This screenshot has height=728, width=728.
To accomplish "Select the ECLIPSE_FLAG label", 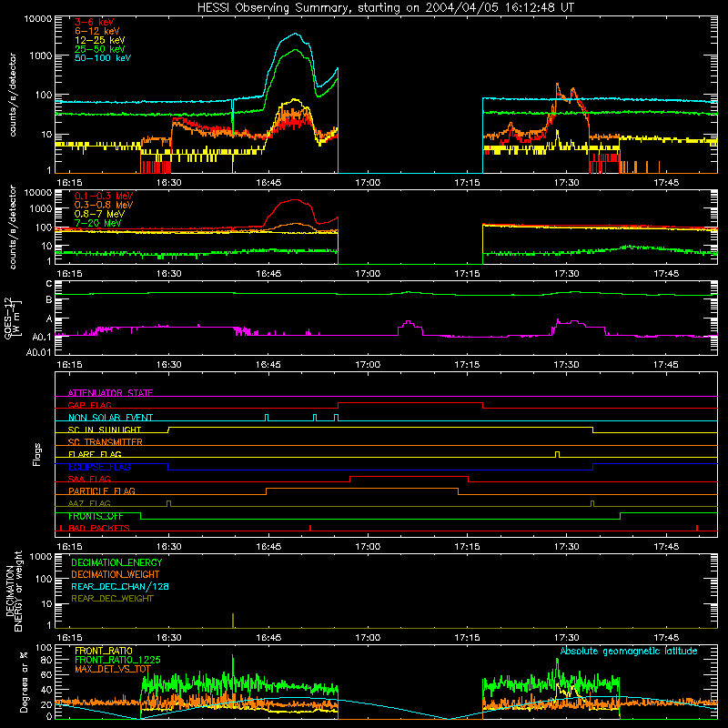I will [x=99, y=467].
